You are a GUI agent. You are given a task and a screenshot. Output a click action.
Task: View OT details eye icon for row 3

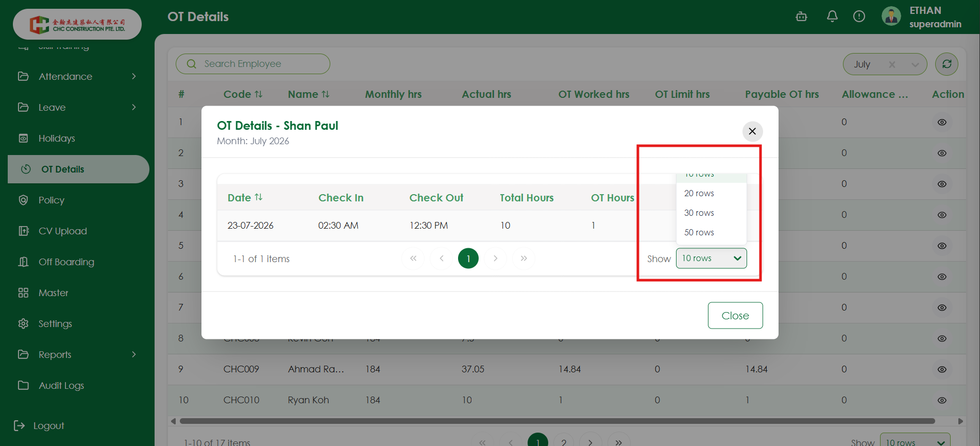point(942,184)
